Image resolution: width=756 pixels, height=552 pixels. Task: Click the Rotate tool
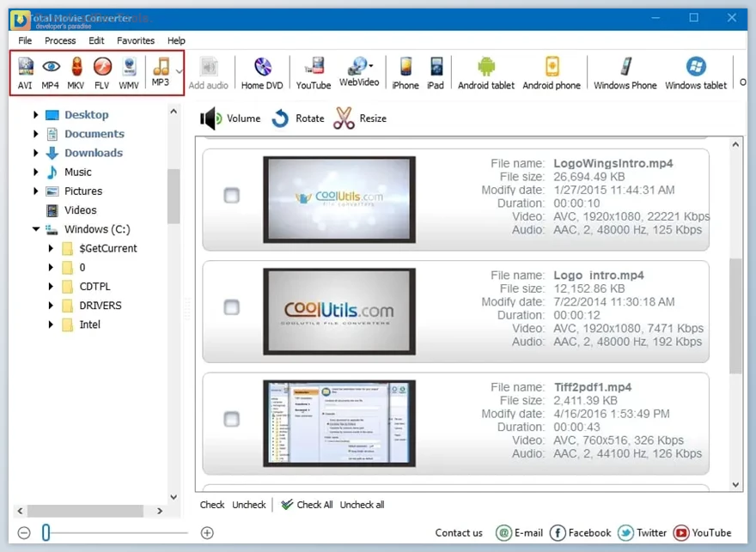tap(298, 118)
